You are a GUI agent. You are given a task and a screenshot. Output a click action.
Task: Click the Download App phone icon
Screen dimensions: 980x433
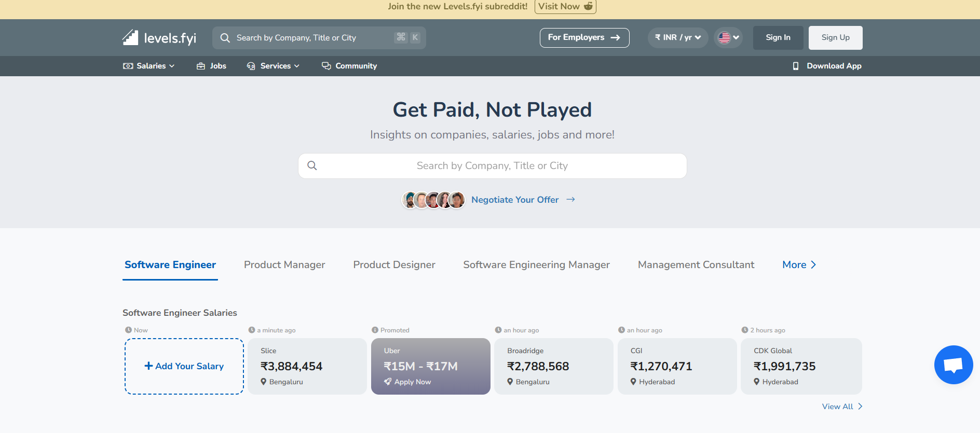tap(796, 66)
